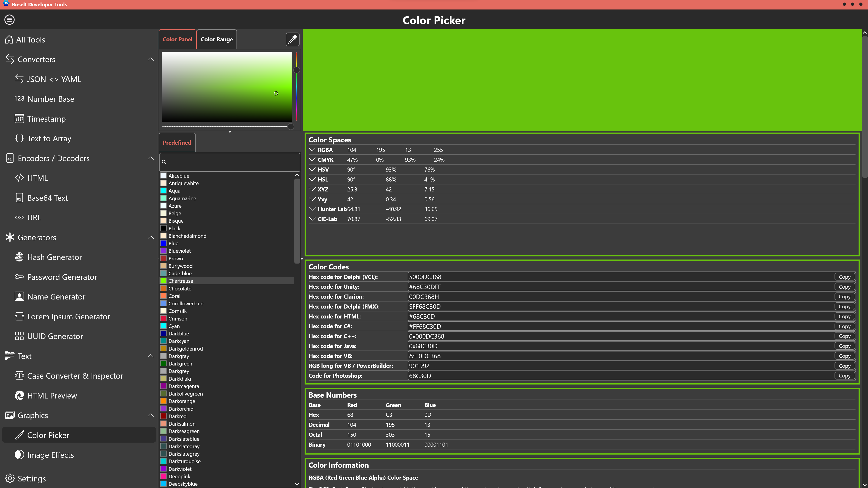Collapse the Generators section

pos(151,237)
